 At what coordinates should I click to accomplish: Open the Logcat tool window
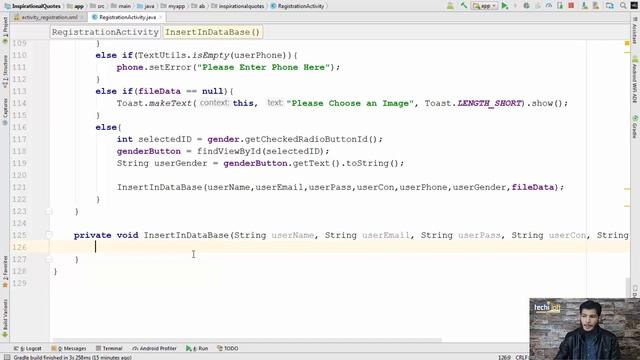pos(28,348)
